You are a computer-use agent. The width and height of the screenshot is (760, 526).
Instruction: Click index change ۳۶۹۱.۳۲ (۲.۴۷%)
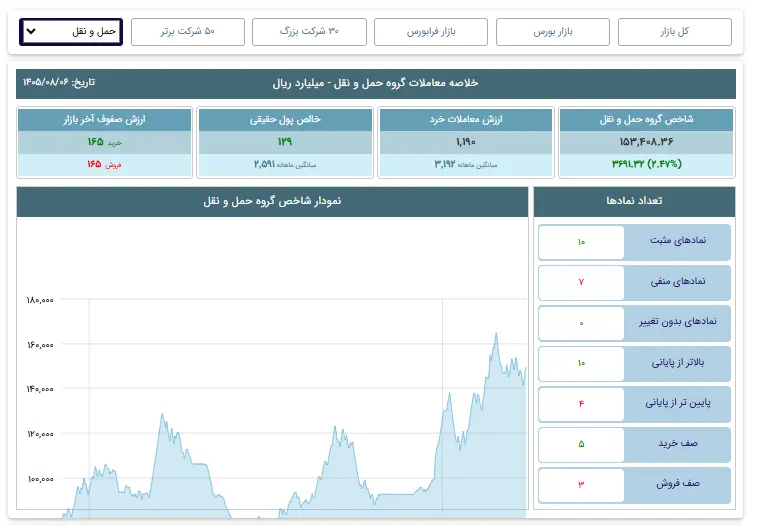pyautogui.click(x=647, y=164)
